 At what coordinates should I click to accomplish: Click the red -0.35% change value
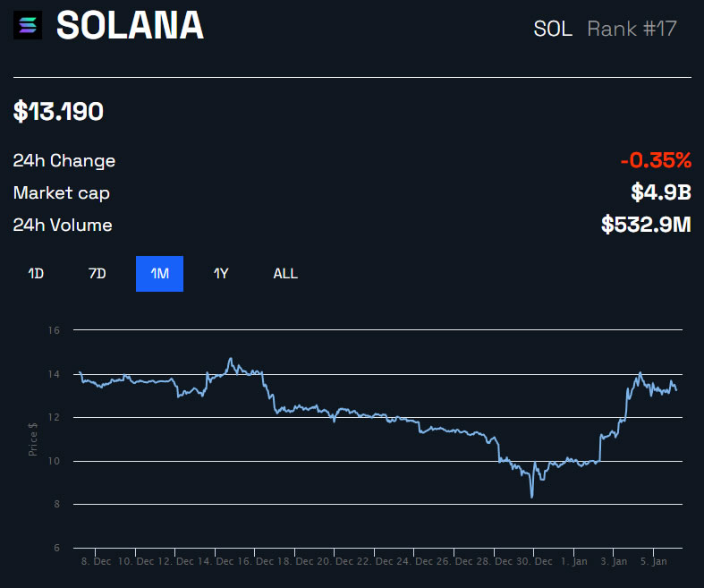pyautogui.click(x=656, y=161)
